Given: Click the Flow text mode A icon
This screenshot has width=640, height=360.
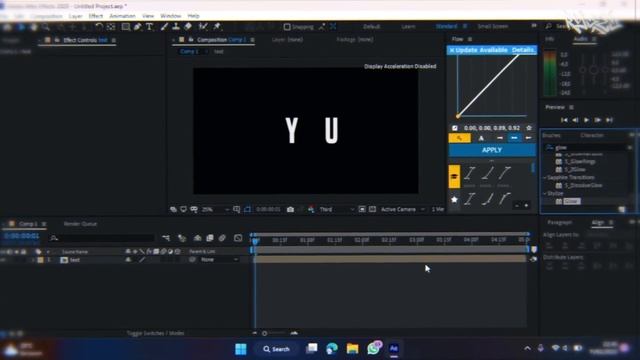Looking at the screenshot, I should coord(481,138).
